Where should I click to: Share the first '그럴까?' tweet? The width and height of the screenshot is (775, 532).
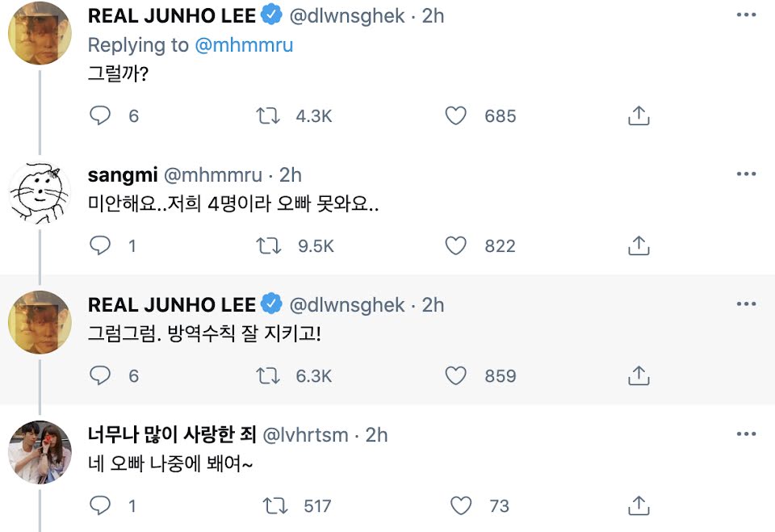tap(639, 115)
